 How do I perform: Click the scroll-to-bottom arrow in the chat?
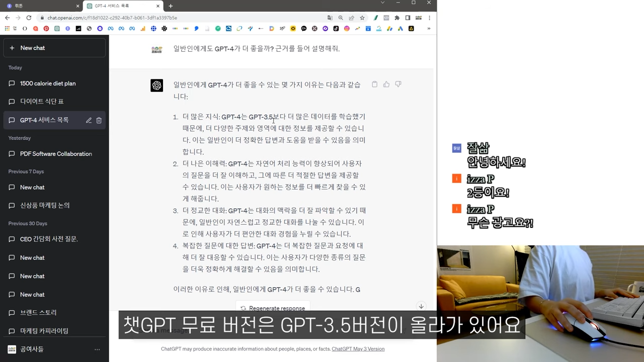pyautogui.click(x=421, y=306)
